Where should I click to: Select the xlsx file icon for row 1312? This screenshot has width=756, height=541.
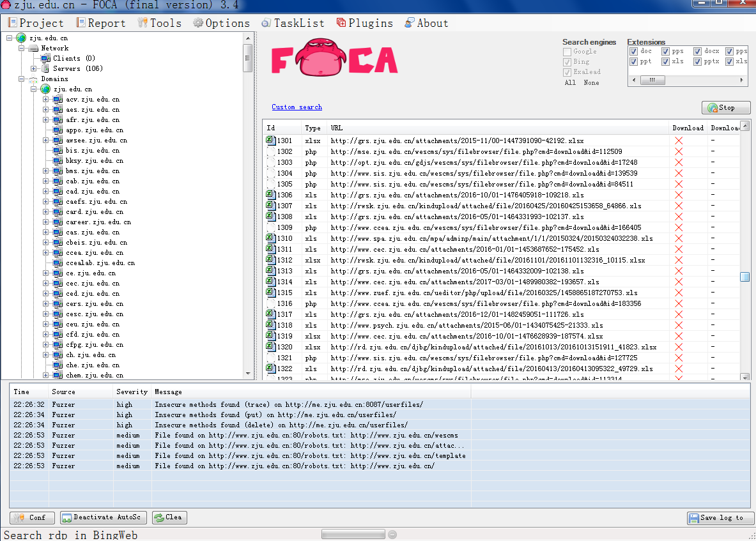click(x=270, y=260)
